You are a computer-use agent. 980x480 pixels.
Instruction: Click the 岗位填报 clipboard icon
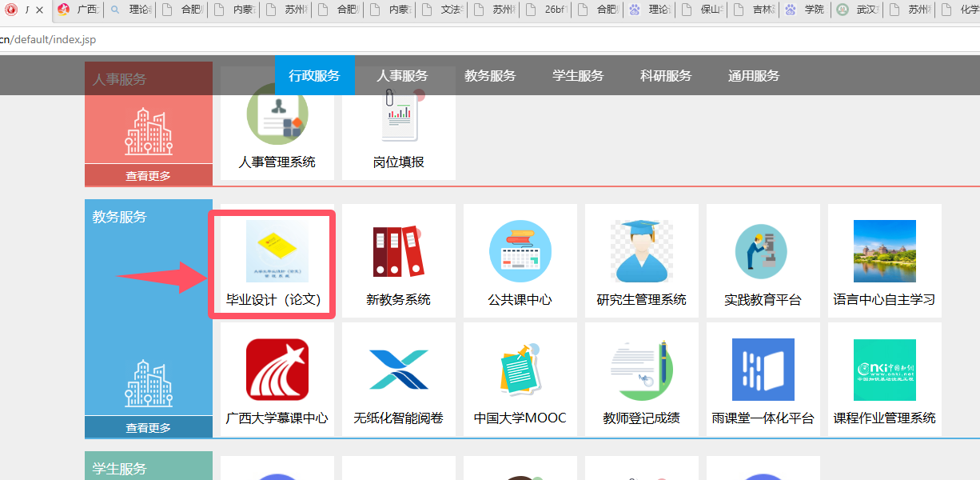(x=398, y=120)
